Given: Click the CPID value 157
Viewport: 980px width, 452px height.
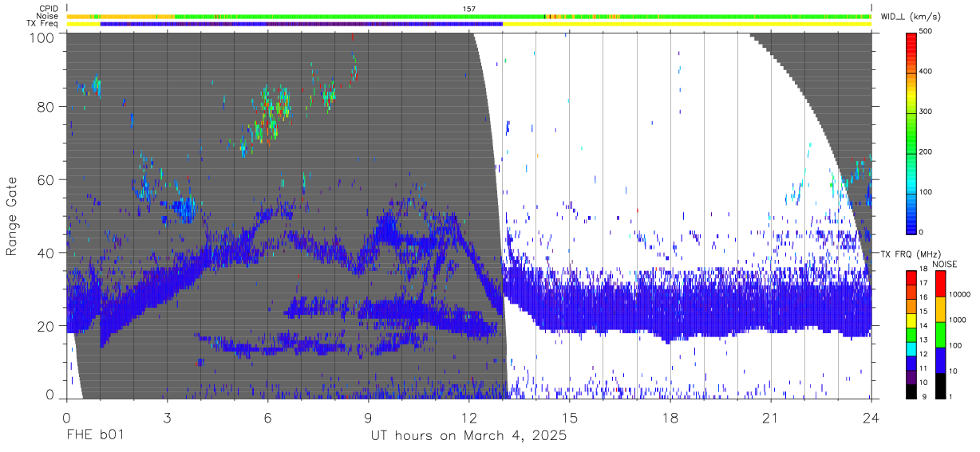Looking at the screenshot, I should pos(469,9).
